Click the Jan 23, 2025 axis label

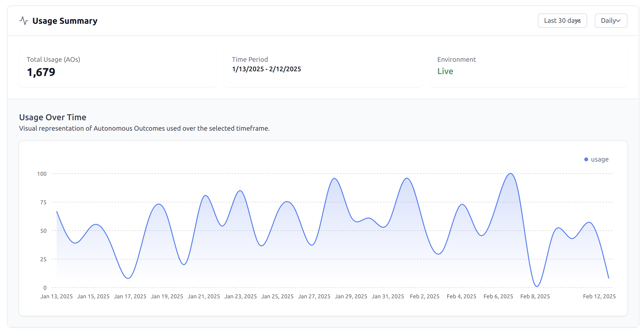[x=240, y=296]
